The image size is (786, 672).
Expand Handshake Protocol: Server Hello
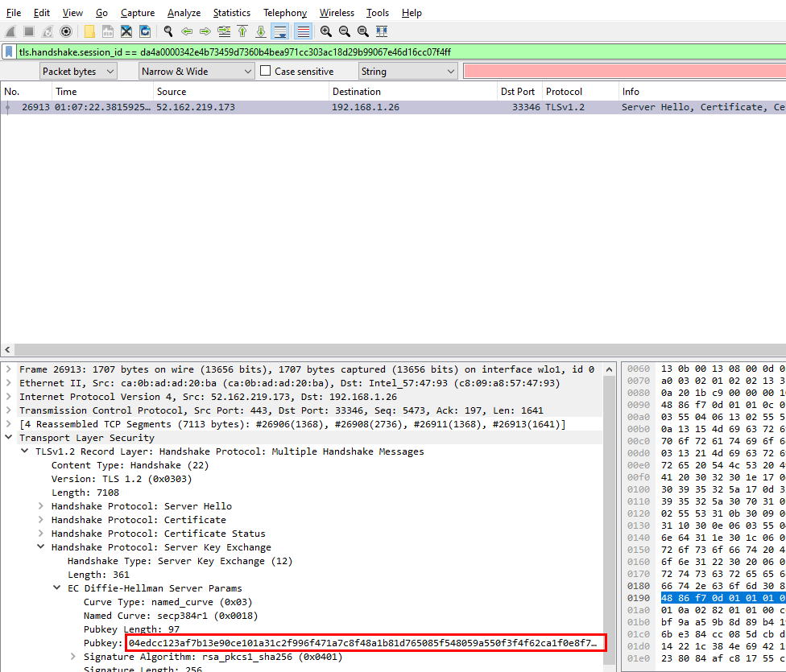click(42, 506)
